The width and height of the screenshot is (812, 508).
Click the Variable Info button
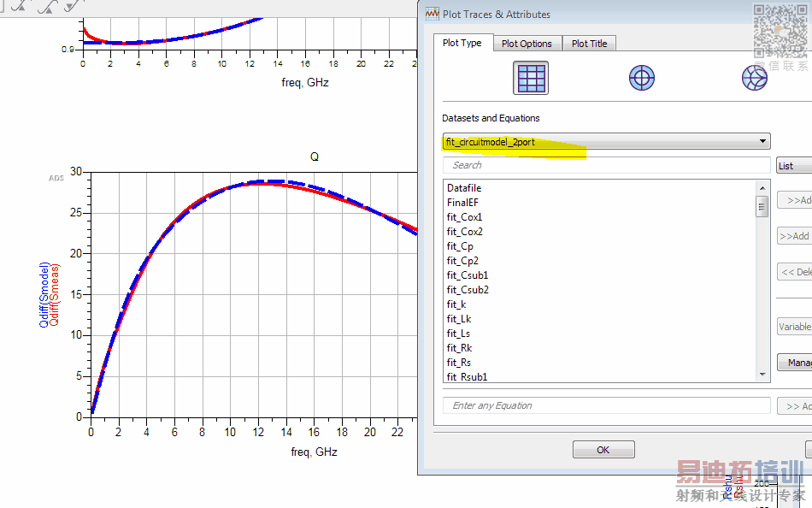[x=794, y=327]
